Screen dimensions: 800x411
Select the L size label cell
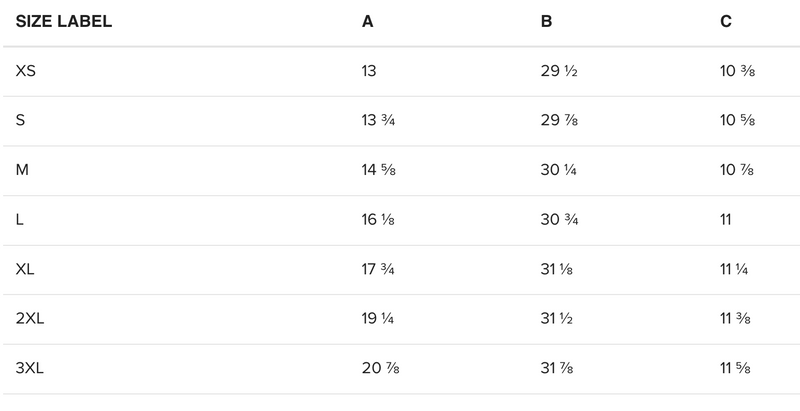[20, 220]
